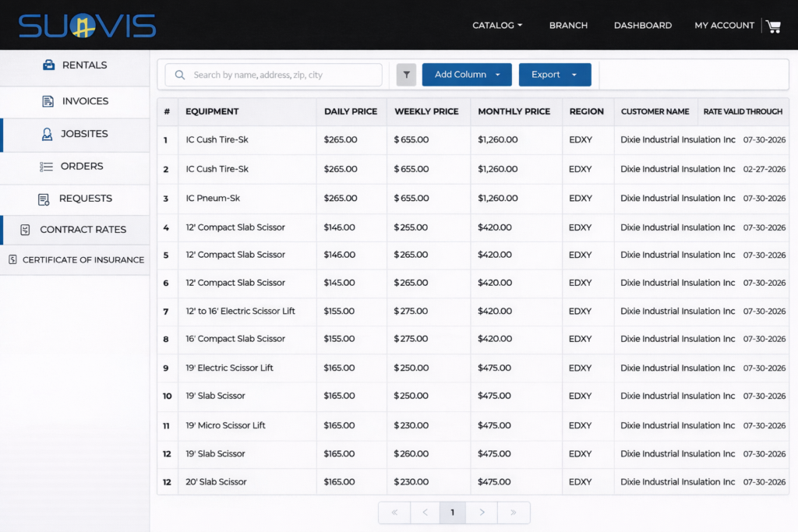Switch to the Branch page
Image resolution: width=798 pixels, height=532 pixels.
568,25
